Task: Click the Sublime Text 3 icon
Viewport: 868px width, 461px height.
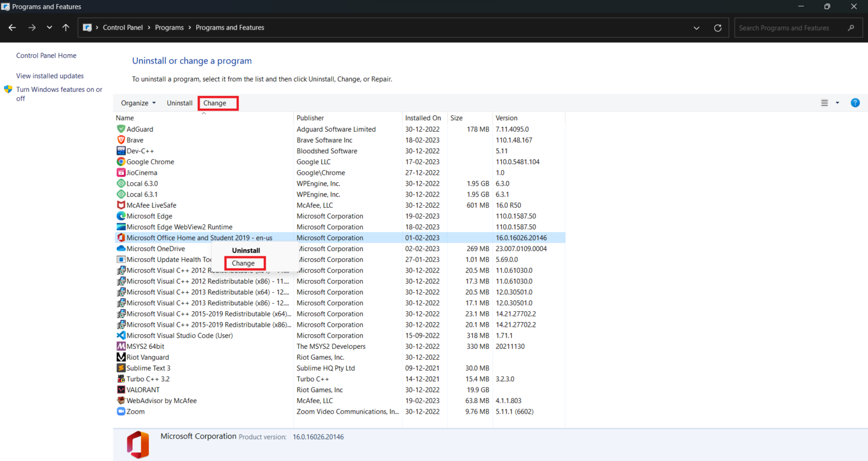Action: pyautogui.click(x=121, y=368)
